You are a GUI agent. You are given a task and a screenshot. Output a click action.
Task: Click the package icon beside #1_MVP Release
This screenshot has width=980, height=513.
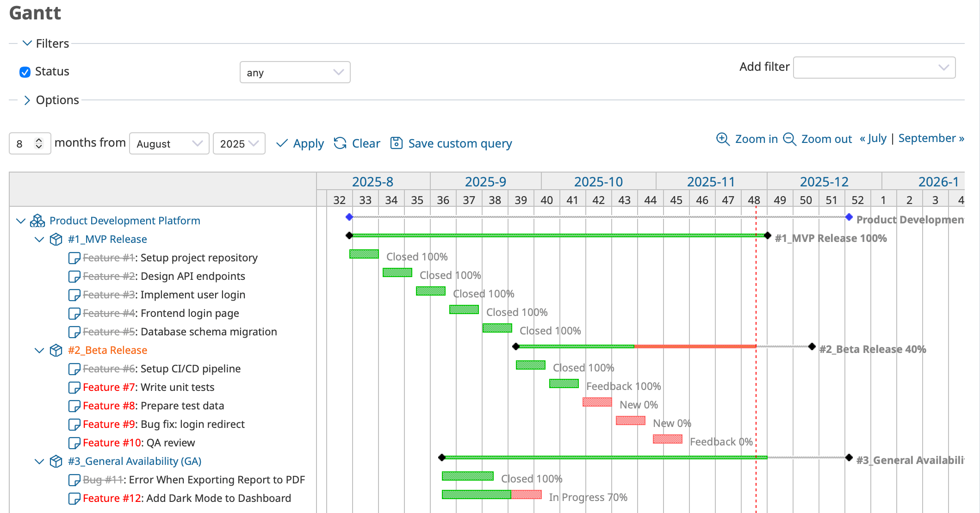click(x=56, y=239)
